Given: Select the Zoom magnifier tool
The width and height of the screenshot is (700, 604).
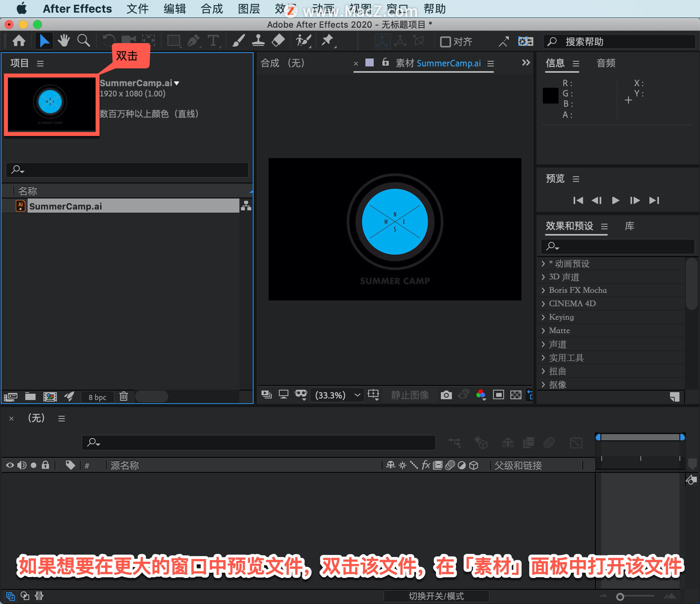Looking at the screenshot, I should click(83, 41).
